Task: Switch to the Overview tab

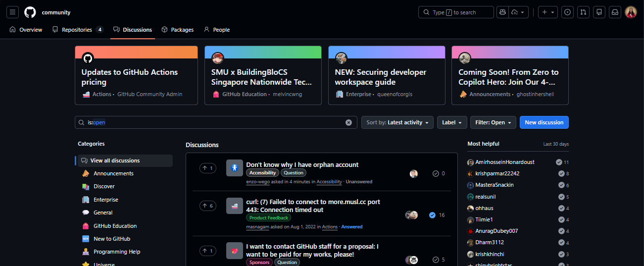Action: 26,30
